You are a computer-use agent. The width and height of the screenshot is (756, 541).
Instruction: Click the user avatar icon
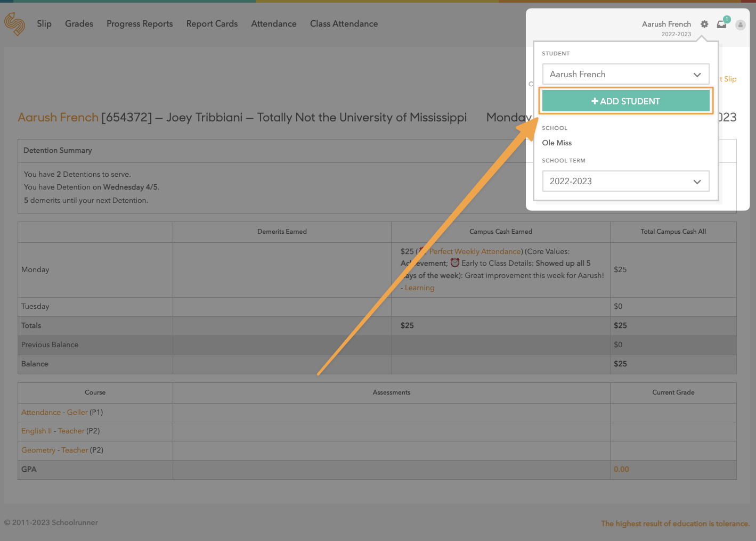[741, 24]
